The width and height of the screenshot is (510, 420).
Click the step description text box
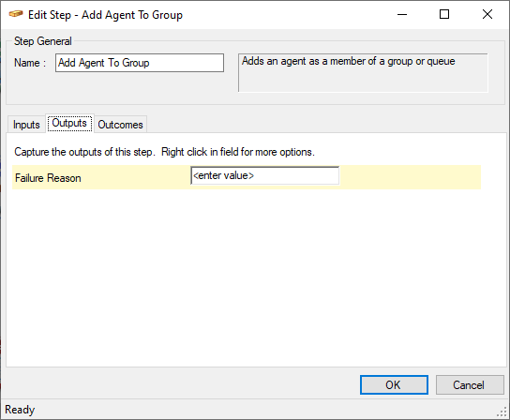(x=363, y=73)
